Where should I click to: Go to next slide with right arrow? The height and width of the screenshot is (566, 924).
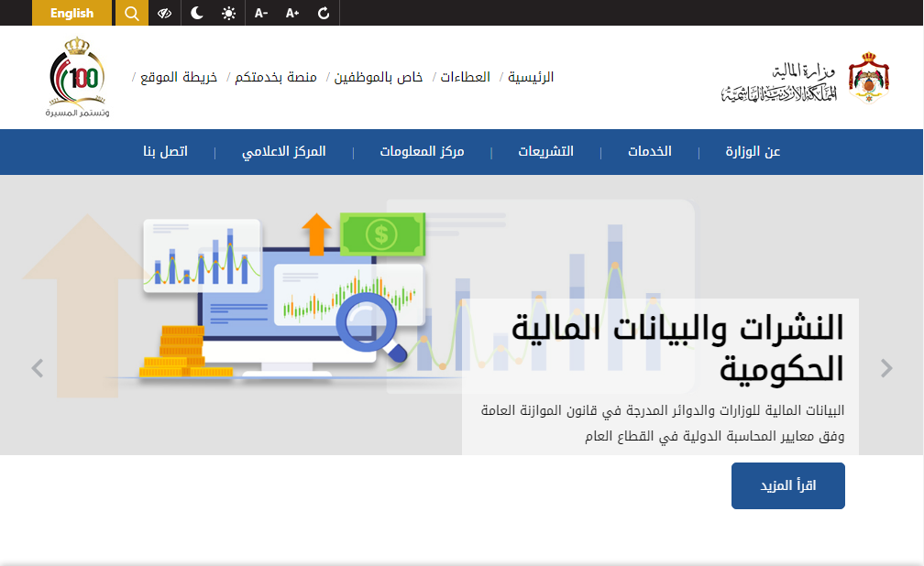(x=886, y=368)
